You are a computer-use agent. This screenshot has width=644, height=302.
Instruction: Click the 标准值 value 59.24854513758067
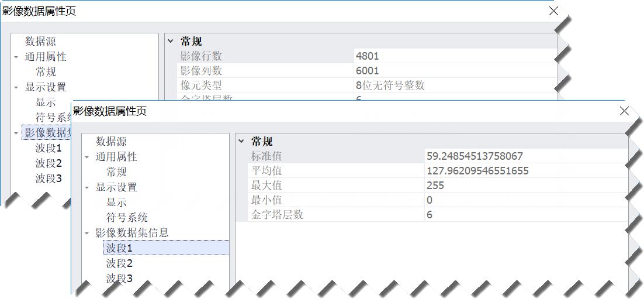click(x=475, y=156)
